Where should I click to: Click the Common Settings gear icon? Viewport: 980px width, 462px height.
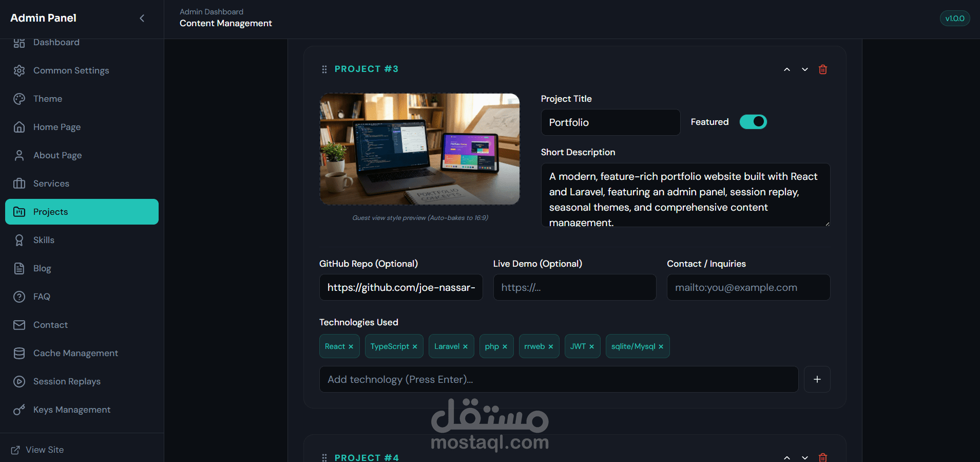coord(19,70)
